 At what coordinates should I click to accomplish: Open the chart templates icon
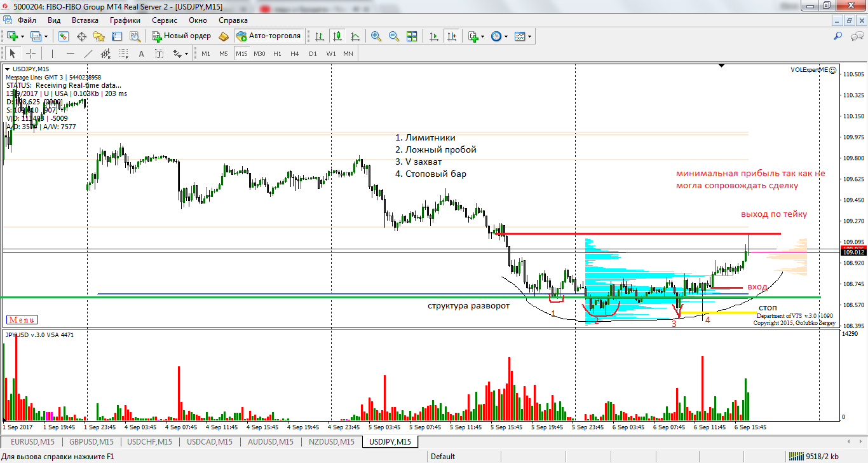coord(520,36)
